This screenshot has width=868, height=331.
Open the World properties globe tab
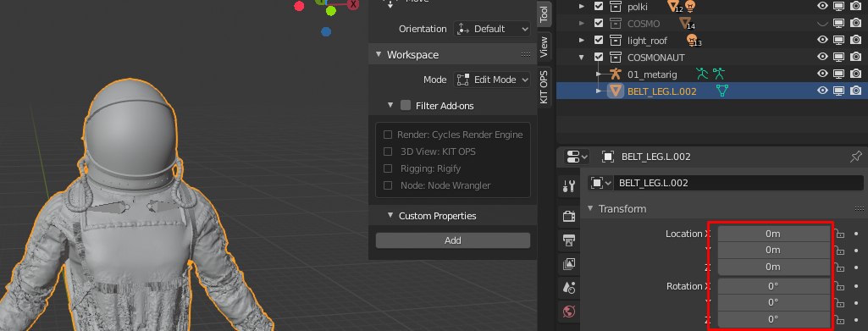[x=568, y=312]
